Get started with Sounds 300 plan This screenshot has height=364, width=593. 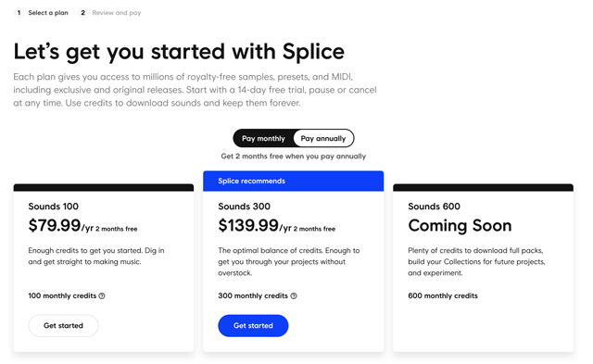click(x=253, y=325)
